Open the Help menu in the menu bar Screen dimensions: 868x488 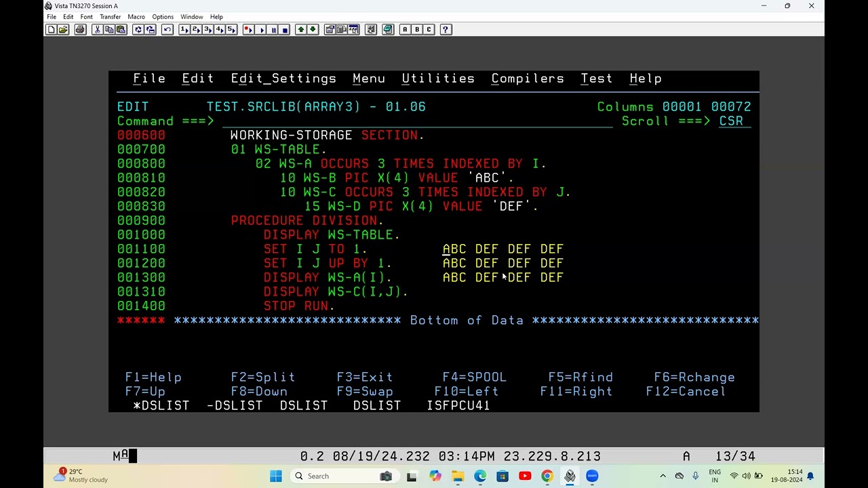pyautogui.click(x=216, y=16)
